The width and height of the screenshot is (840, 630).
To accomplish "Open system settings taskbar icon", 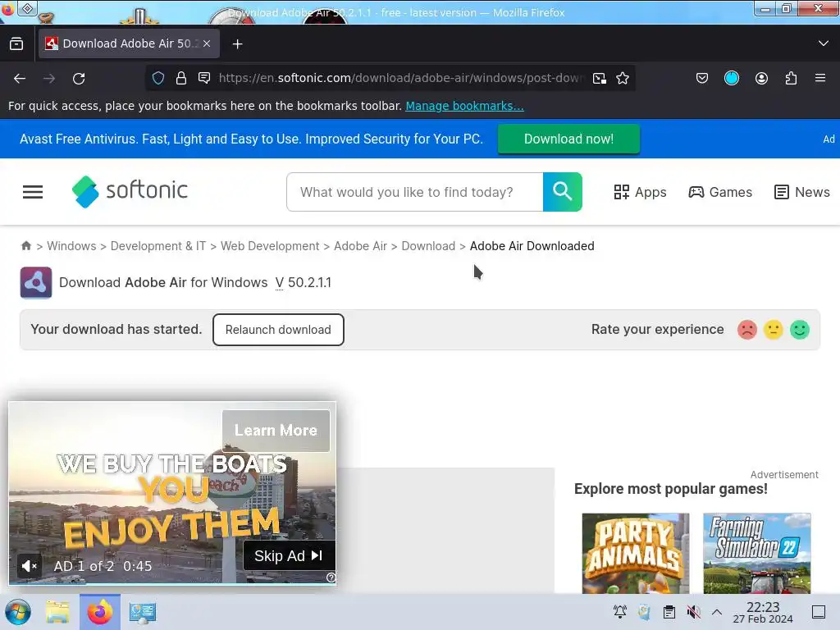I will [x=143, y=612].
